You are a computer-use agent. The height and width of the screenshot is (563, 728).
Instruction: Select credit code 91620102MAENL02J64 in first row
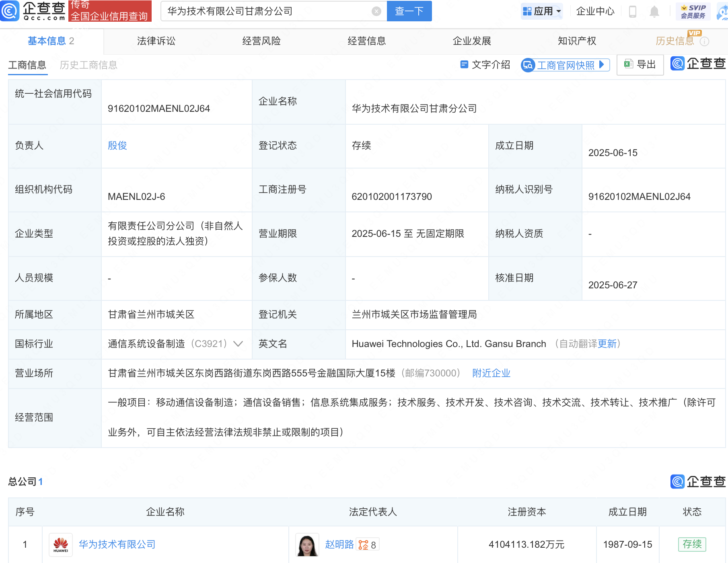click(x=159, y=109)
